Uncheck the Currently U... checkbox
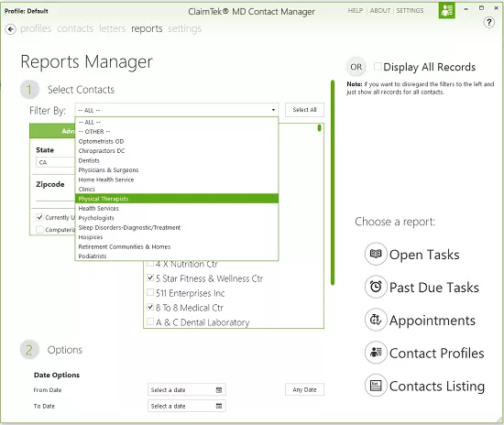504x425 pixels. click(39, 217)
